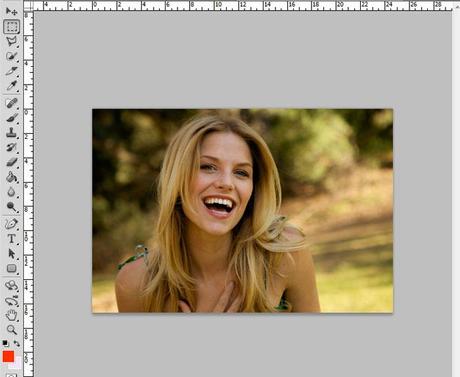Choose the Brush tool
This screenshot has height=377, width=460.
(x=11, y=118)
